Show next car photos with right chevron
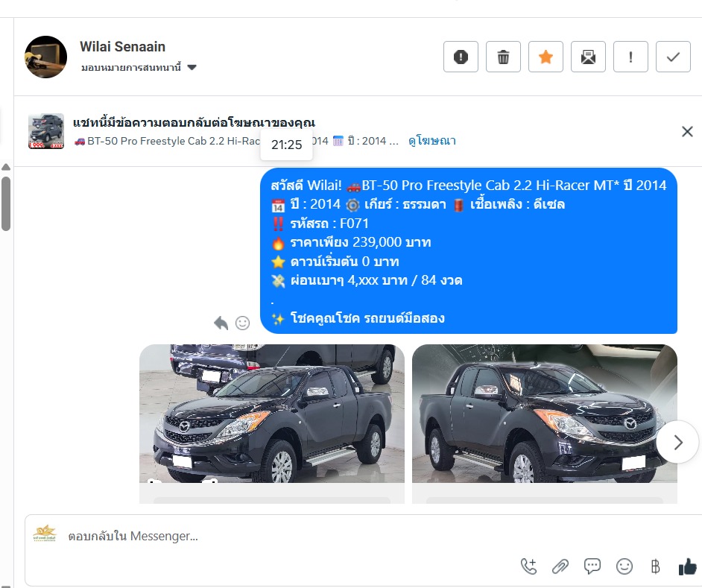 pyautogui.click(x=678, y=442)
